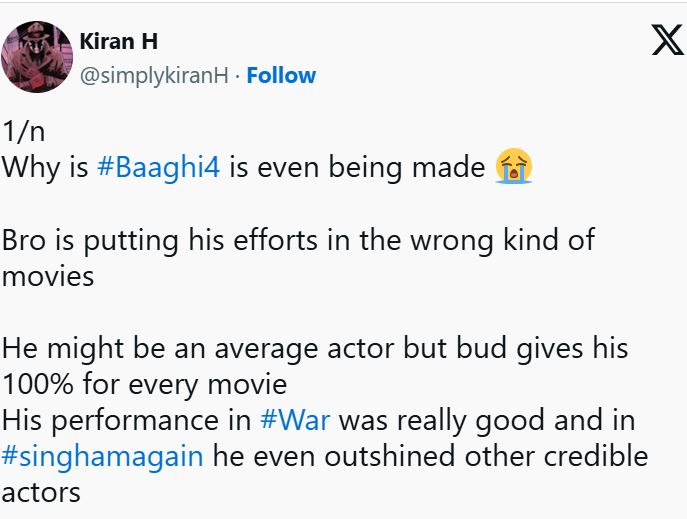Image resolution: width=687 pixels, height=519 pixels.
Task: Click 'he even outshined other credible' text
Action: [430, 457]
